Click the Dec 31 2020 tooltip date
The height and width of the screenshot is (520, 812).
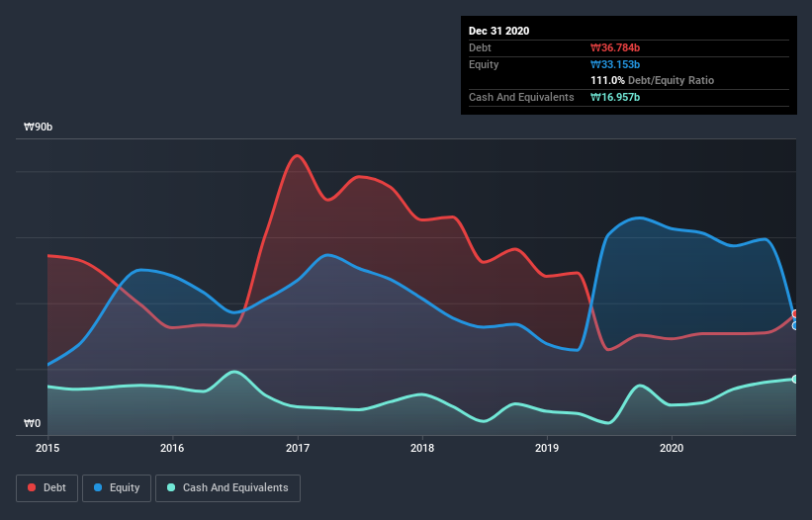click(498, 31)
